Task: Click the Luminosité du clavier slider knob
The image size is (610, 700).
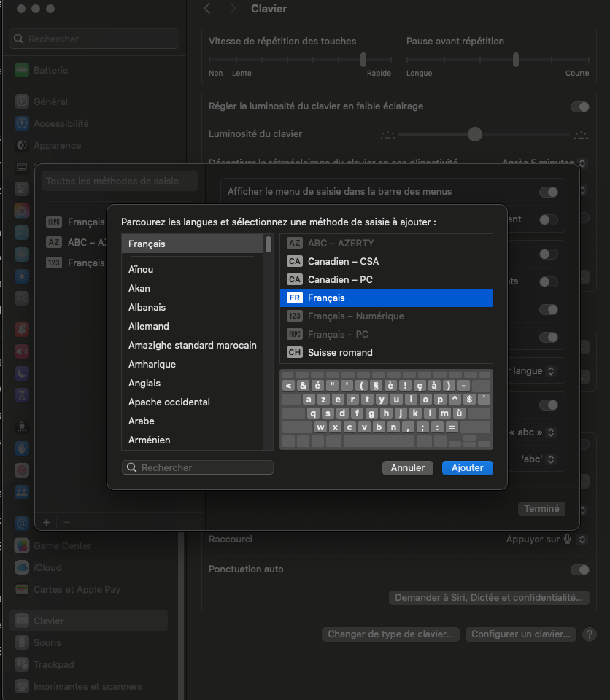Action: click(x=475, y=134)
